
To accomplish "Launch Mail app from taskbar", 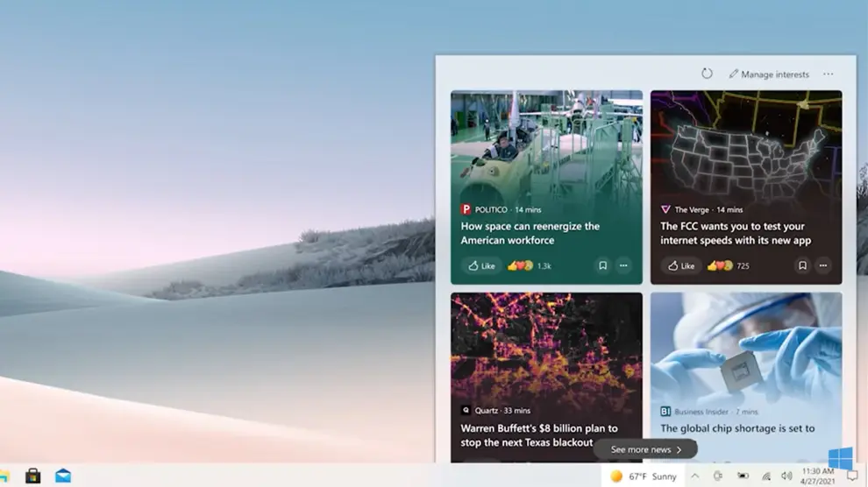I will point(63,476).
